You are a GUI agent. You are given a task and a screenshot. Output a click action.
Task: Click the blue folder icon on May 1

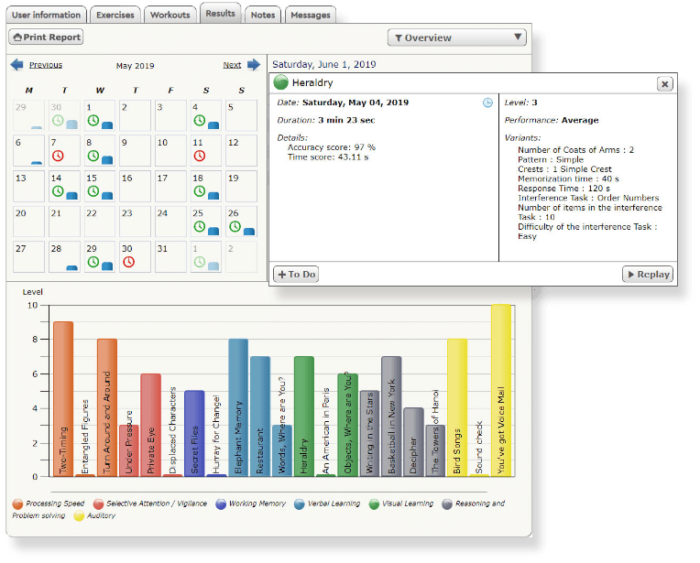click(x=107, y=125)
